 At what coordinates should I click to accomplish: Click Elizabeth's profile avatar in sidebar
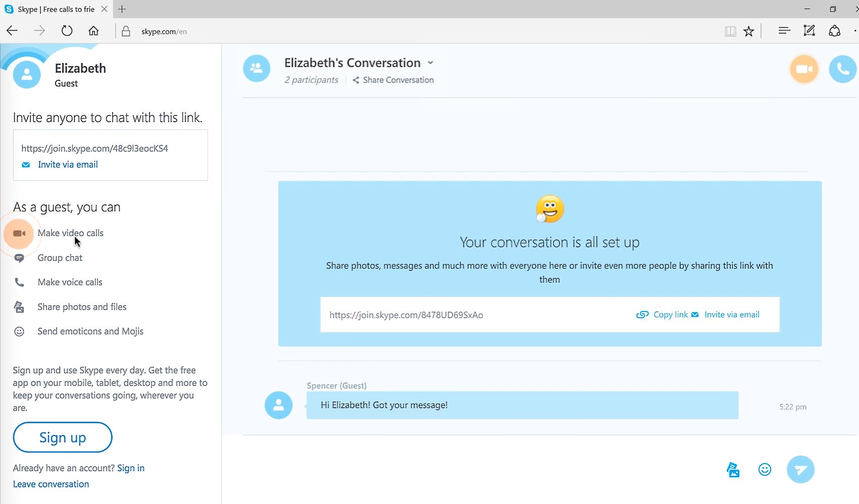click(27, 75)
